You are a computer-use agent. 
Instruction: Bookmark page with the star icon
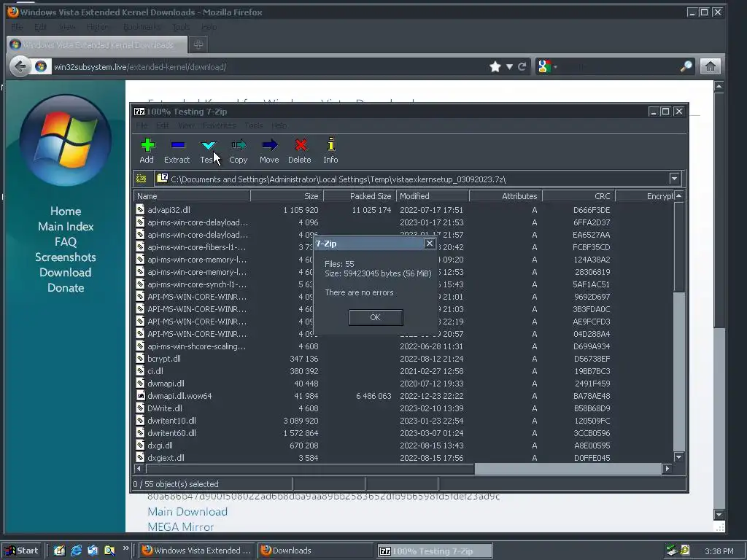495,66
